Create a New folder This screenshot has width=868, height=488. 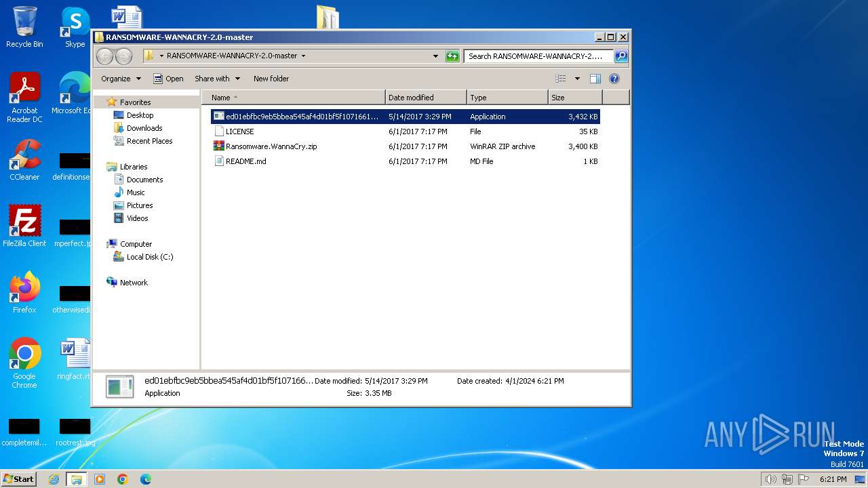tap(271, 79)
